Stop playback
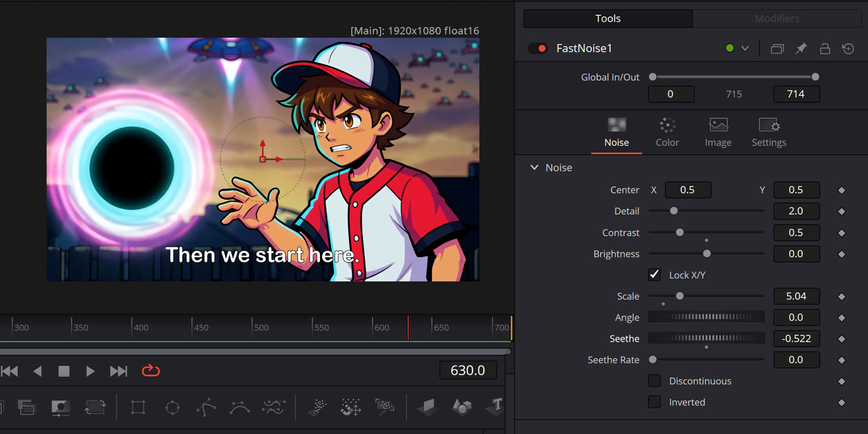Screen dimensions: 868x434 64,371
